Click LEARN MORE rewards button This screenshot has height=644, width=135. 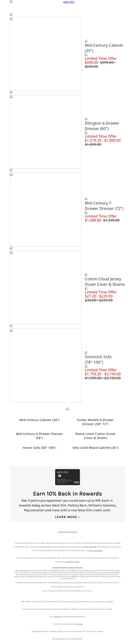click(x=67, y=517)
